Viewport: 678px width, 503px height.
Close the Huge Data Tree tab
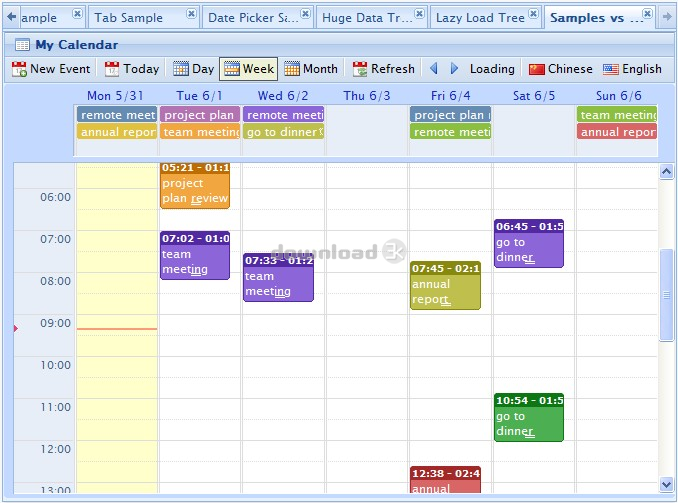point(419,14)
